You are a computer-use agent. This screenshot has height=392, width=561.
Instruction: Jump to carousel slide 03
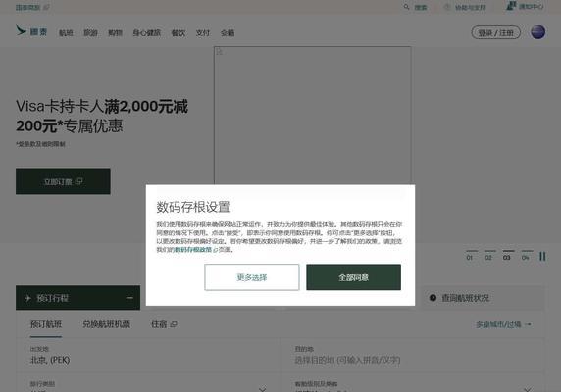(x=507, y=255)
